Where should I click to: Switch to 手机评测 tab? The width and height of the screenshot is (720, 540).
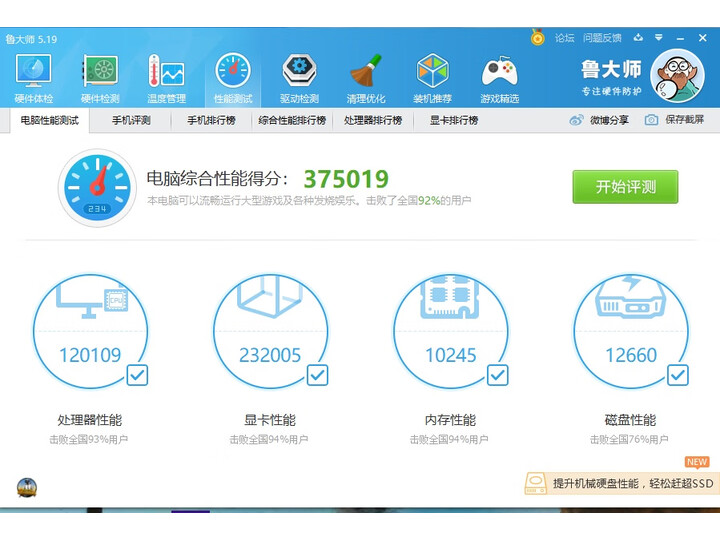pos(131,120)
